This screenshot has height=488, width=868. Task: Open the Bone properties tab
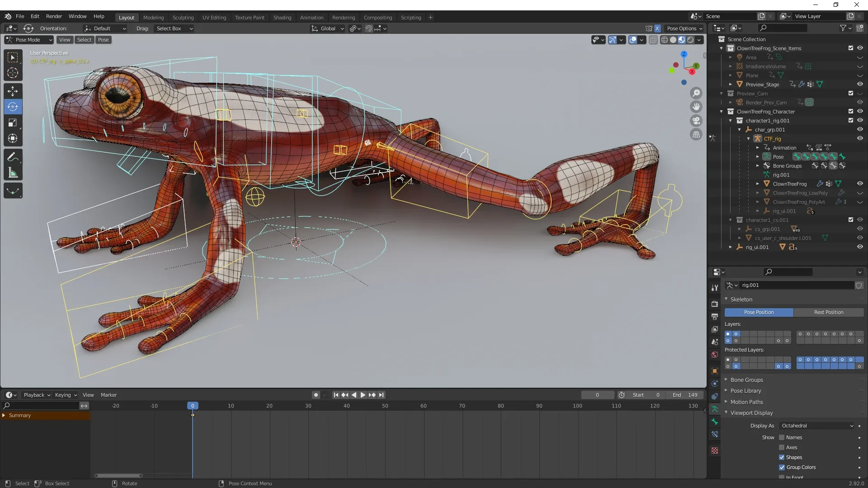(x=715, y=422)
